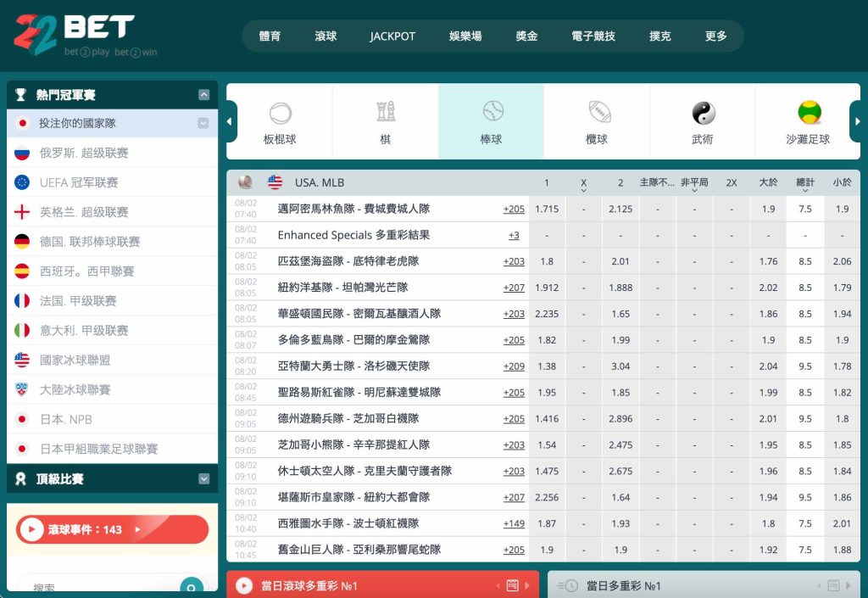Click the England flag for 英格兰. 超级联赛
This screenshot has width=868, height=598.
coord(22,212)
